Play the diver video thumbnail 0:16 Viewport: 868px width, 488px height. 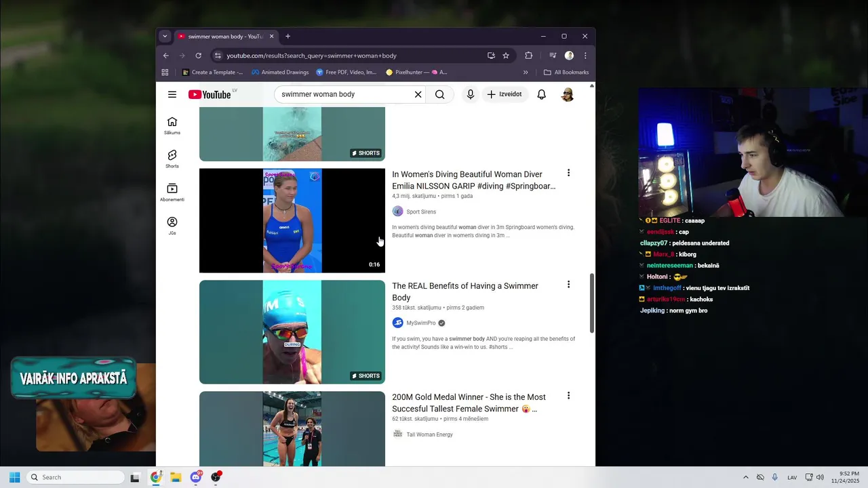[x=292, y=220]
